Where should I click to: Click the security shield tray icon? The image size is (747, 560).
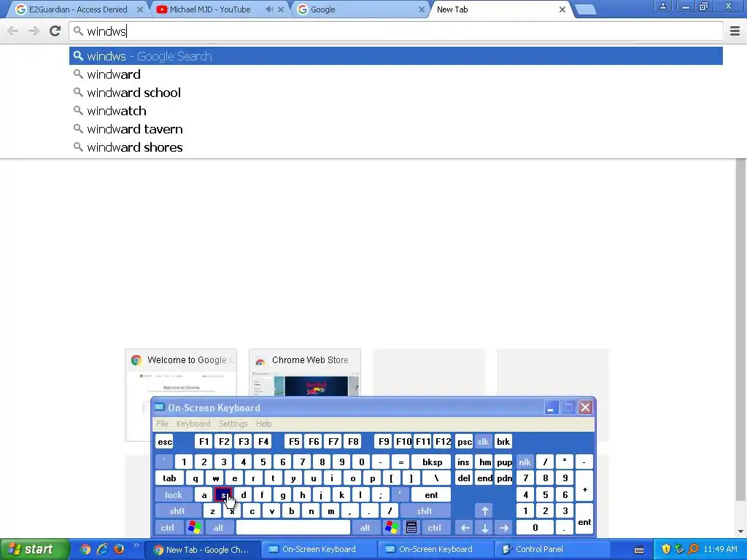(x=665, y=549)
